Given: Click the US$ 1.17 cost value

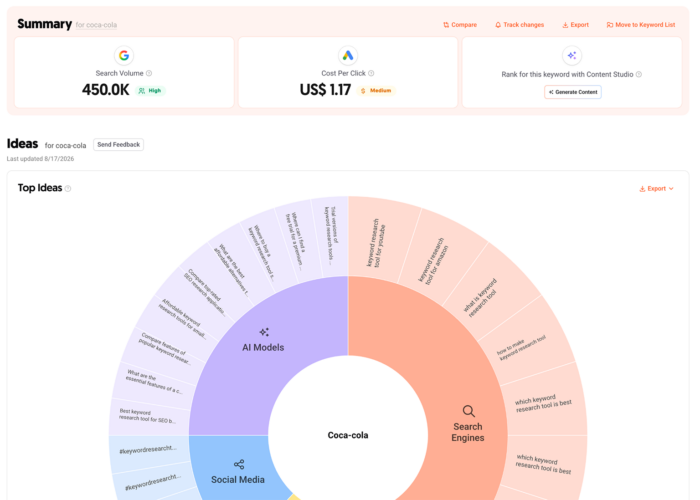Looking at the screenshot, I should coord(325,90).
